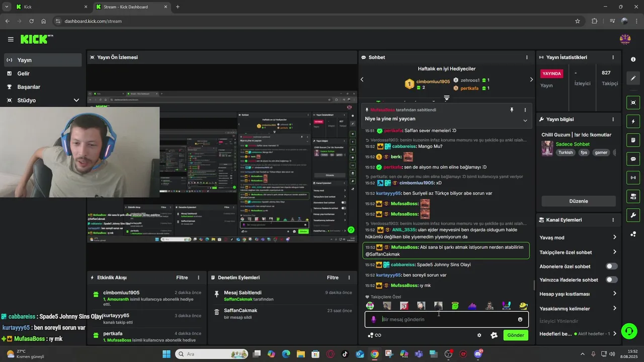The width and height of the screenshot is (644, 362).
Task: Open Chrome extensions puzzle icon
Action: click(594, 21)
